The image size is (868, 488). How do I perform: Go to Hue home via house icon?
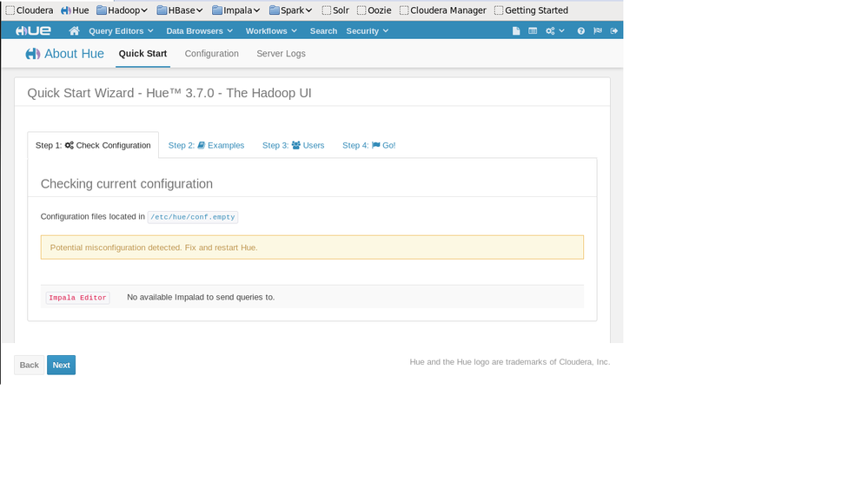coord(74,31)
